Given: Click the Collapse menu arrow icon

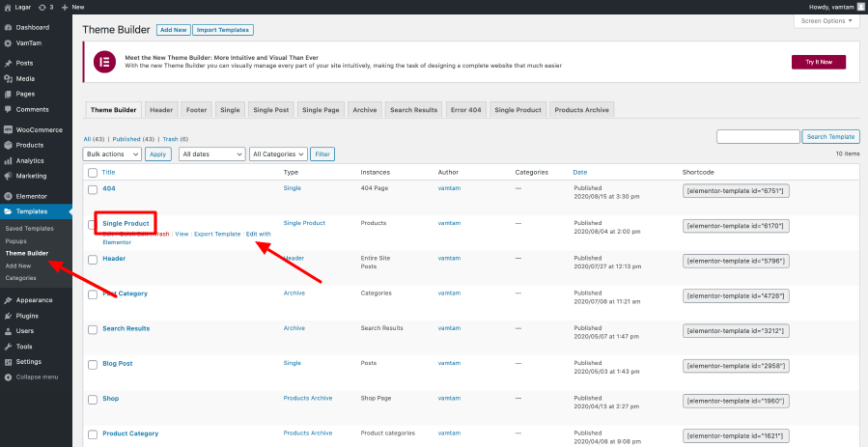Looking at the screenshot, I should click(x=8, y=377).
